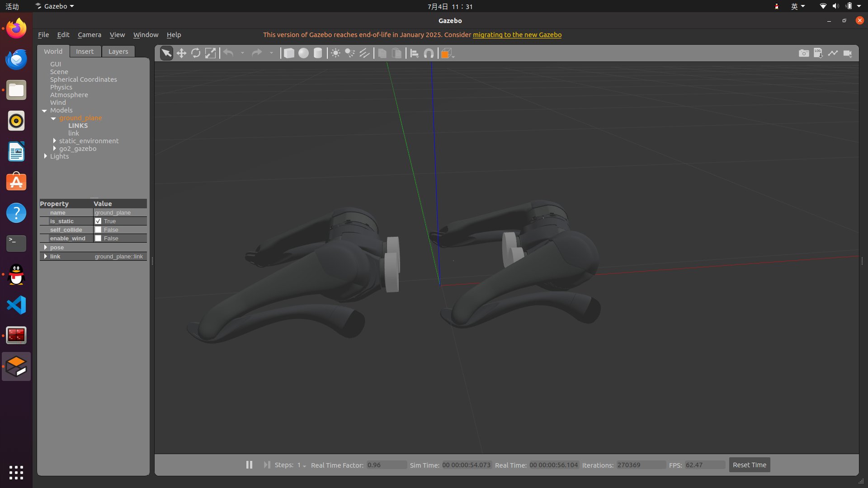Select the translate mode tool
This screenshot has width=868, height=488.
(181, 53)
